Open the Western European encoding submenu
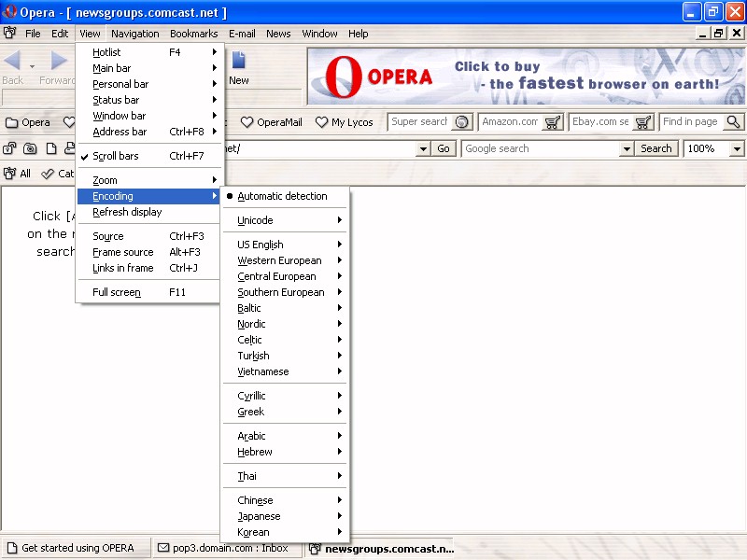The height and width of the screenshot is (560, 747). click(279, 261)
